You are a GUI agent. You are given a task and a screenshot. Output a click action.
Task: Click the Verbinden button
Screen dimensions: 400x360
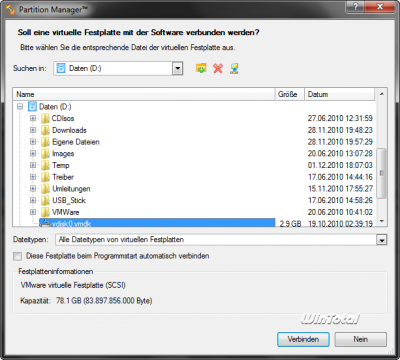(303, 339)
